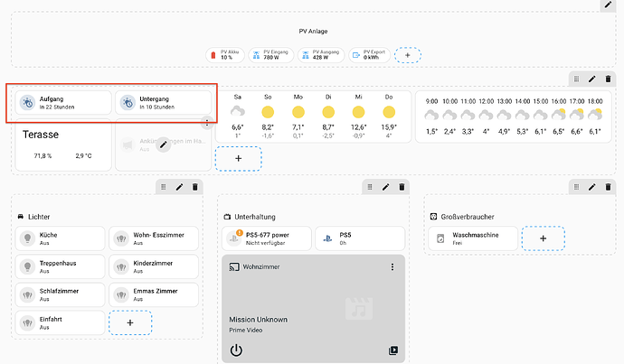The width and height of the screenshot is (624, 364).
Task: Open the Aufgang sunrise tile
Action: [x=59, y=102]
